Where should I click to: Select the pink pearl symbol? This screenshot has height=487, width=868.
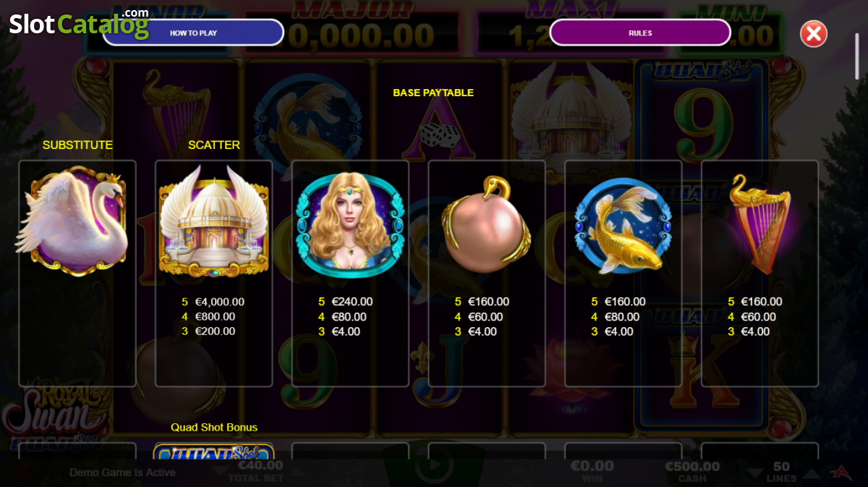pos(486,224)
